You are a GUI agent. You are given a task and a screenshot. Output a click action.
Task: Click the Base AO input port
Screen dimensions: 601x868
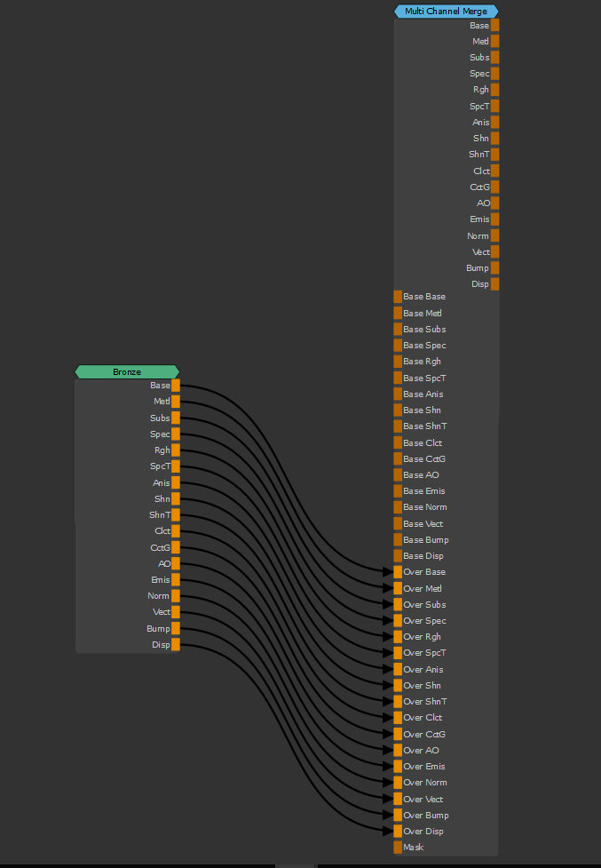(398, 475)
